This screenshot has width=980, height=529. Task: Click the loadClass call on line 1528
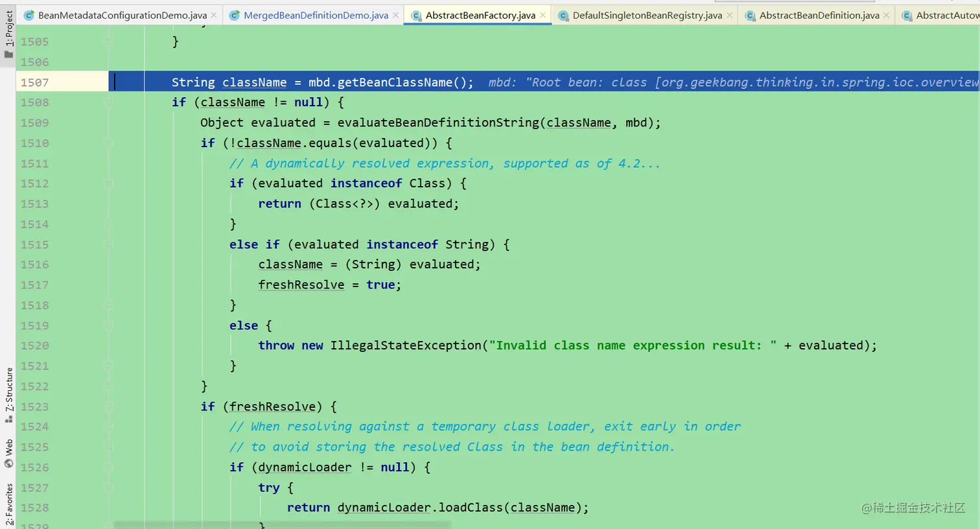471,508
